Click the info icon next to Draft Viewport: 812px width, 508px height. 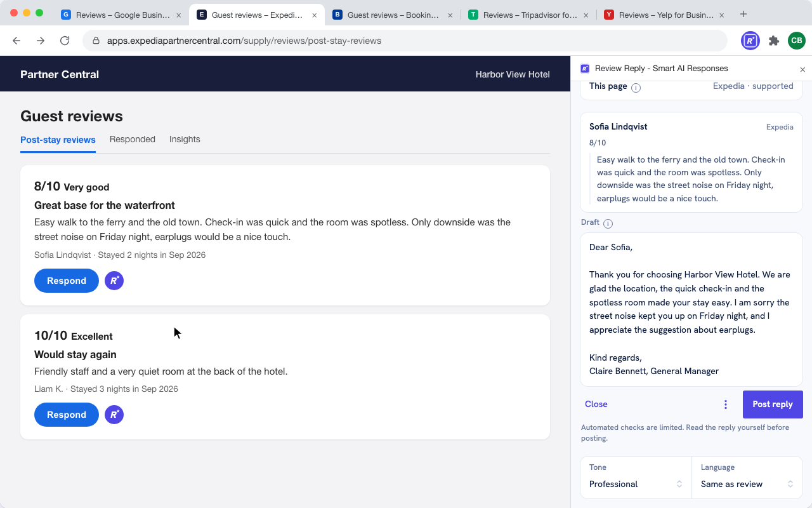[x=608, y=224]
